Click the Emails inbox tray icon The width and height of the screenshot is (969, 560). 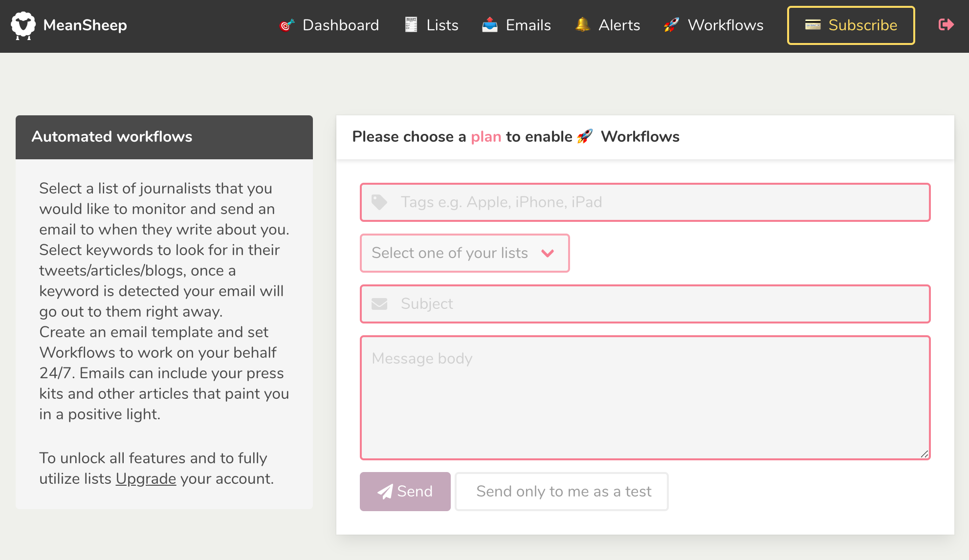489,25
